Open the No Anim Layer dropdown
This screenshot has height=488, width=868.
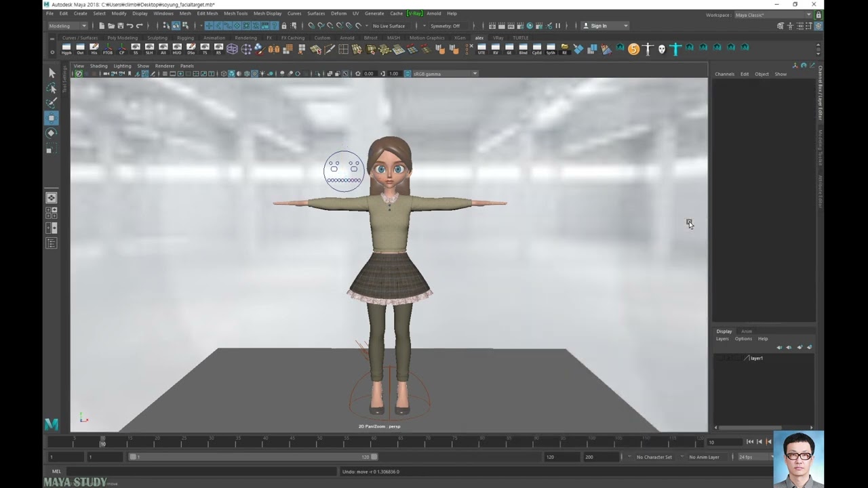coord(706,457)
